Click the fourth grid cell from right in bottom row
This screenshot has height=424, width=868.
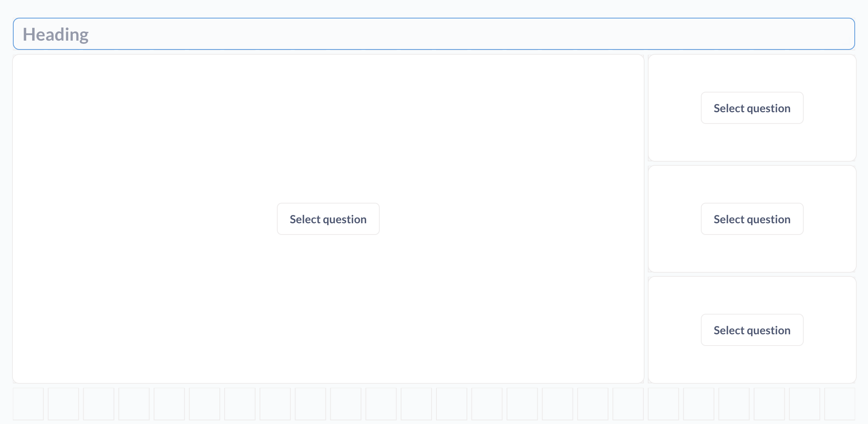[x=734, y=403]
